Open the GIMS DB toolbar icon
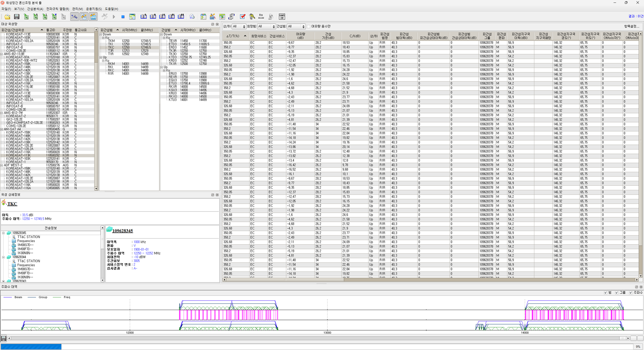This screenshot has height=350, width=644. click(282, 17)
